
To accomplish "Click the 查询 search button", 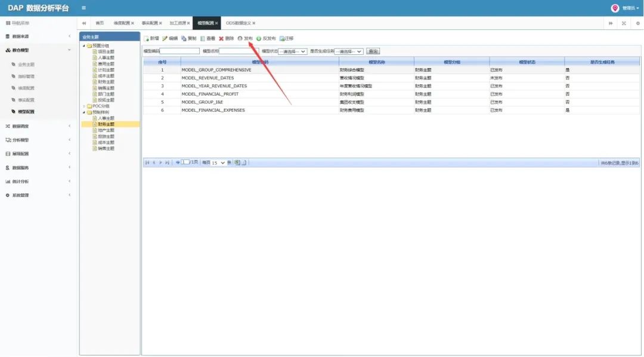I will point(373,51).
